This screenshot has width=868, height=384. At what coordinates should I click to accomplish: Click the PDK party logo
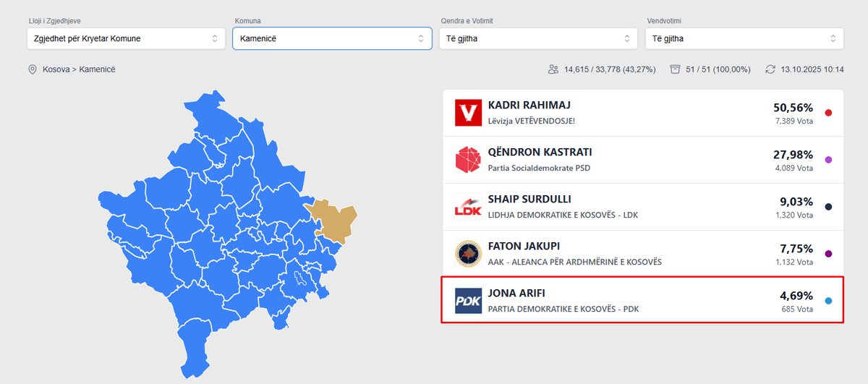tap(468, 301)
